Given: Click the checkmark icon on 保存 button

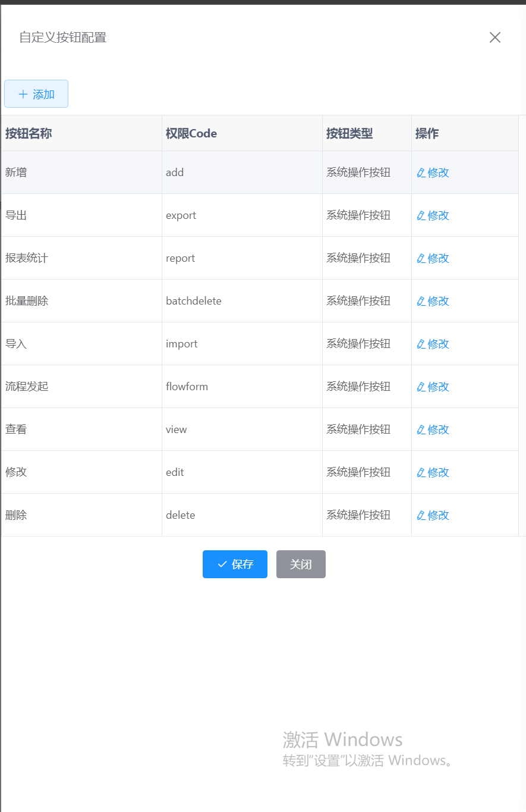Looking at the screenshot, I should (222, 564).
